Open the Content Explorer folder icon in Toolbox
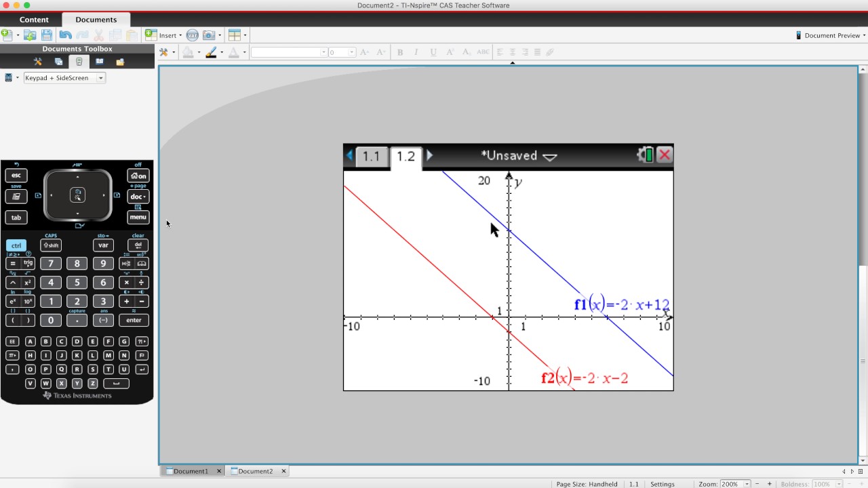Image resolution: width=868 pixels, height=488 pixels. pyautogui.click(x=120, y=62)
